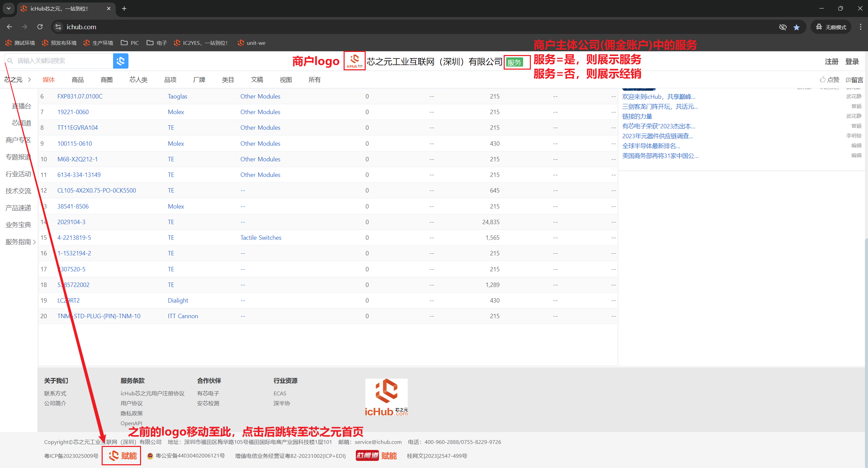Expand the 服务指南 sidebar submenu
This screenshot has width=868, height=468.
pyautogui.click(x=34, y=242)
